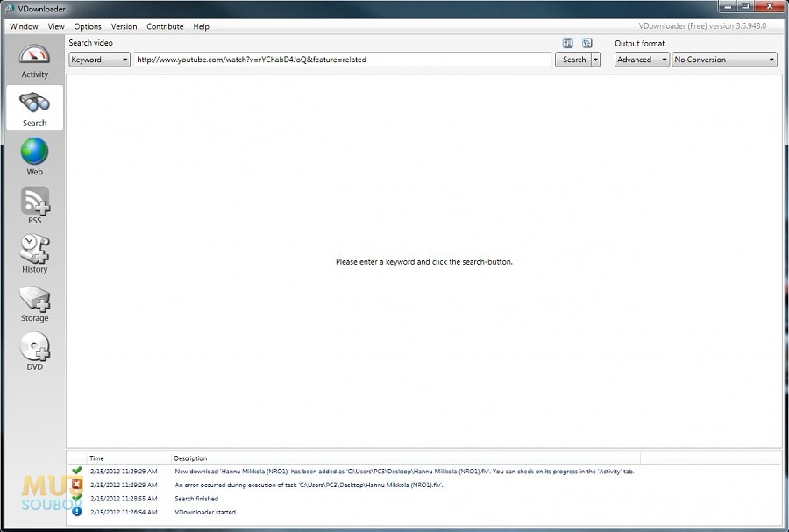The image size is (789, 532).
Task: Open the Storage drive section
Action: pos(35,302)
